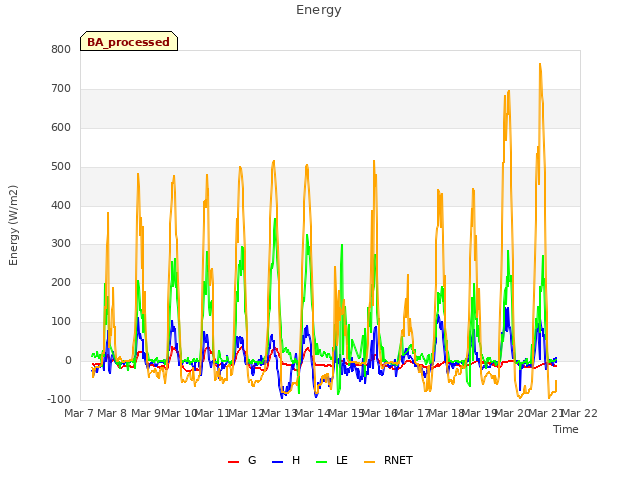This screenshot has width=640, height=480.
Task: Click the green LE legend swatch
Action: pyautogui.click(x=322, y=462)
